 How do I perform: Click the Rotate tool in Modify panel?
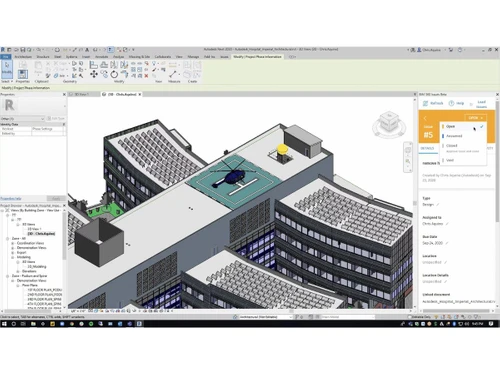click(114, 74)
